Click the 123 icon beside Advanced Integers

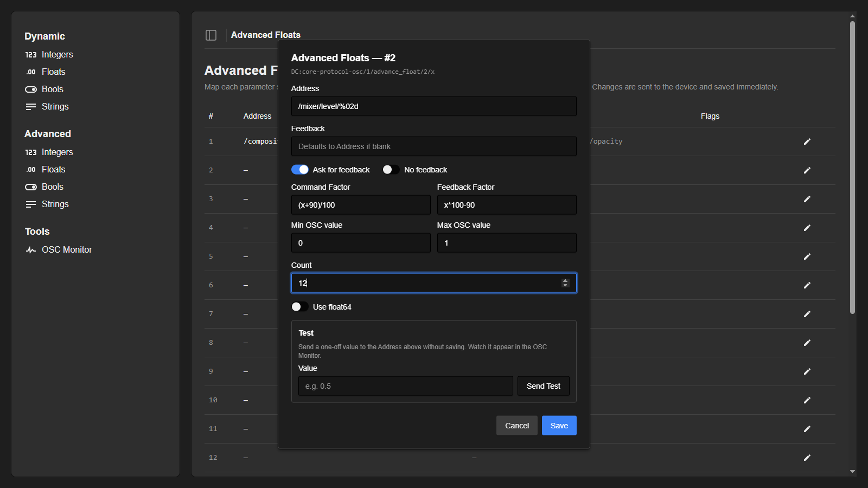pos(31,152)
